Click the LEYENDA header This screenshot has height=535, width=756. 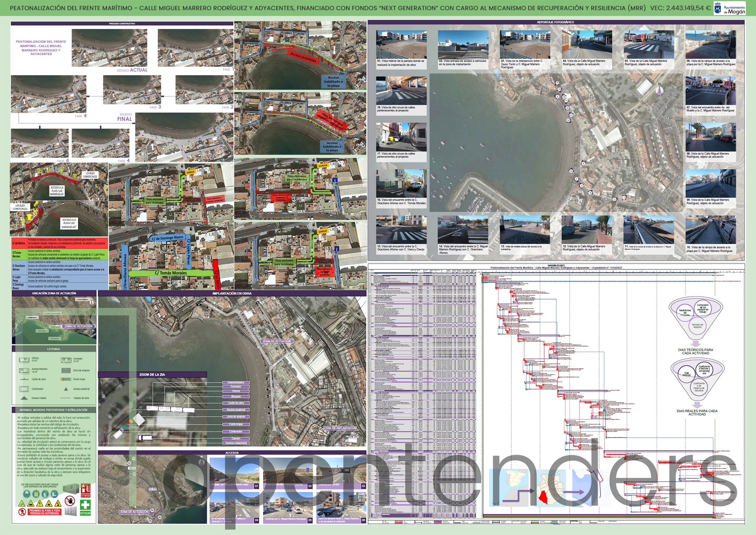(x=54, y=349)
